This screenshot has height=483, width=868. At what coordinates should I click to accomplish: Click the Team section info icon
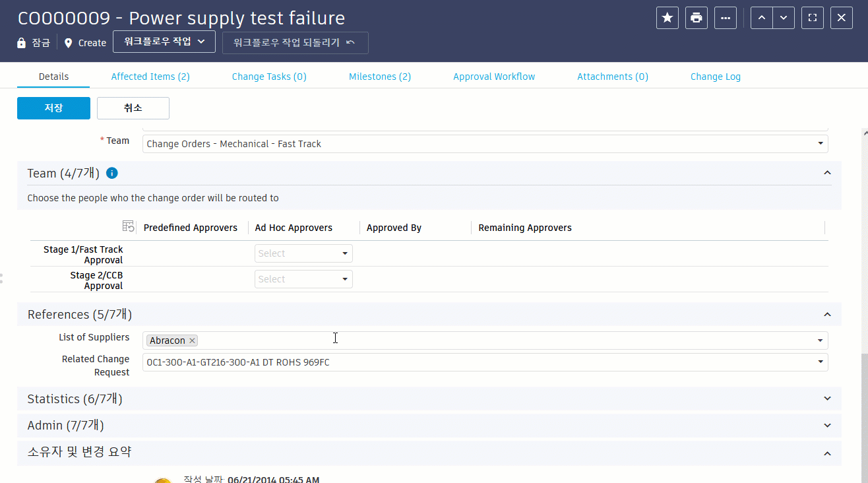112,174
